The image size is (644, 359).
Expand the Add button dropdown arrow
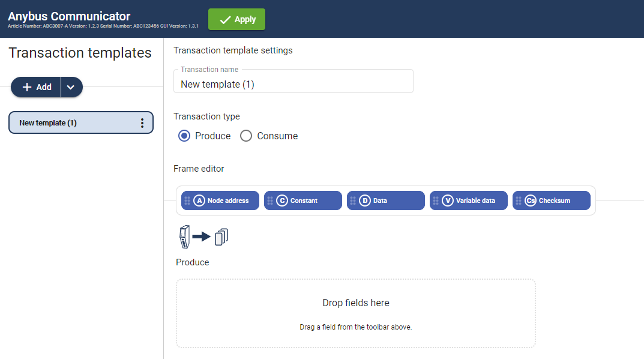click(71, 86)
